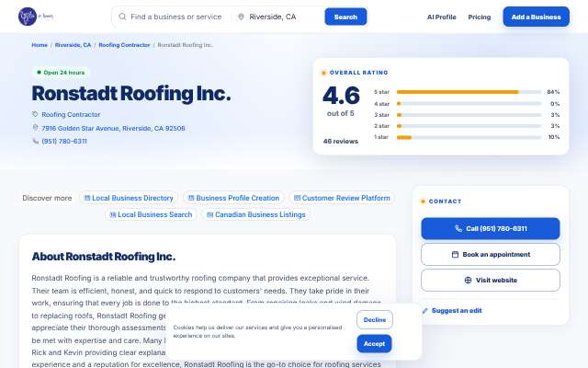Click the 46 reviews text
Viewport: 588px width, 368px height.
(341, 141)
